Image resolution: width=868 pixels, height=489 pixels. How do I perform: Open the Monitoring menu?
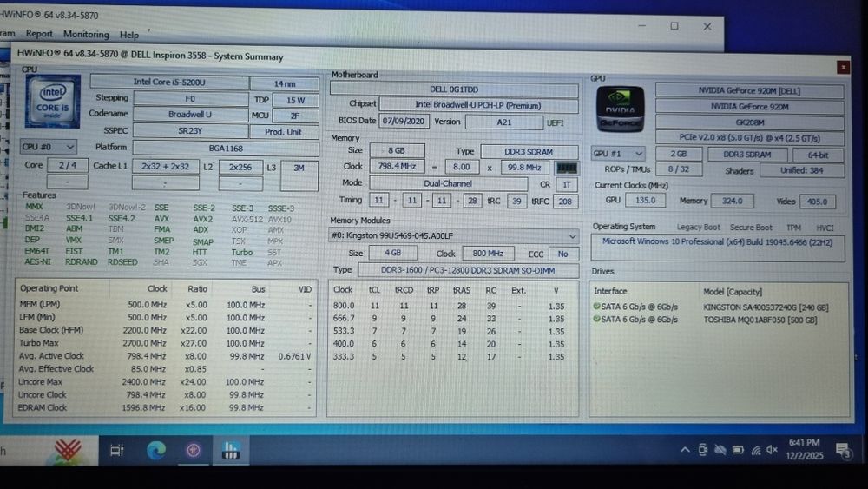[x=86, y=35]
